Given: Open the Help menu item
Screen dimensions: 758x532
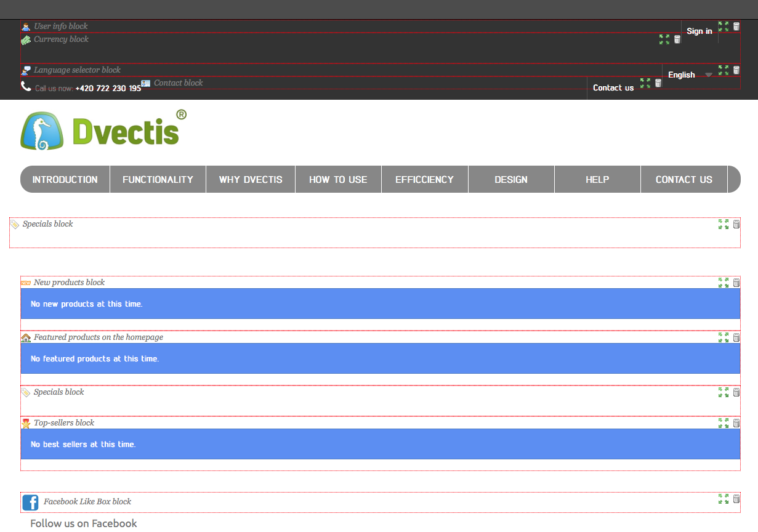Looking at the screenshot, I should [597, 179].
